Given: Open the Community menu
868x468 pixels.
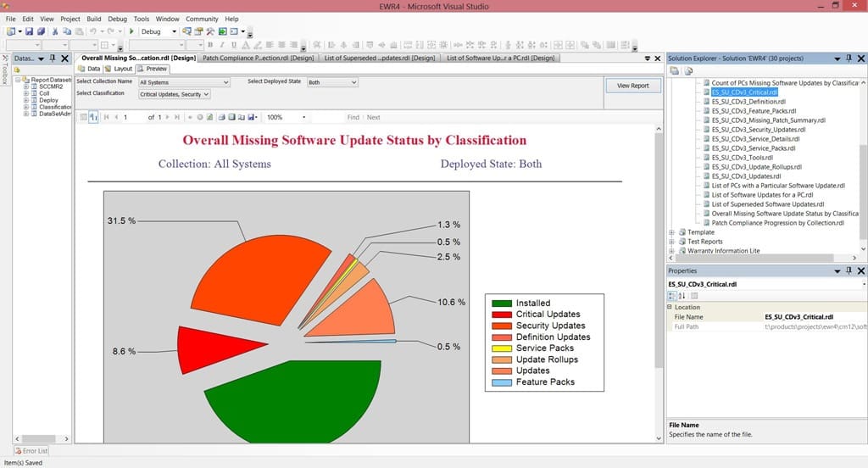Looking at the screenshot, I should [202, 19].
